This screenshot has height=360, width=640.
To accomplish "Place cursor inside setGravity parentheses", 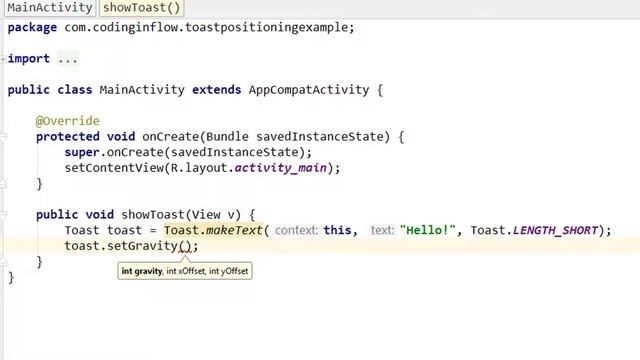I will (185, 246).
